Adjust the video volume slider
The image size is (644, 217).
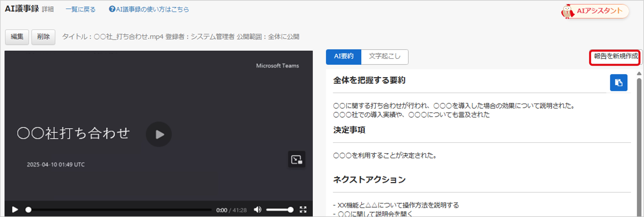click(x=279, y=210)
